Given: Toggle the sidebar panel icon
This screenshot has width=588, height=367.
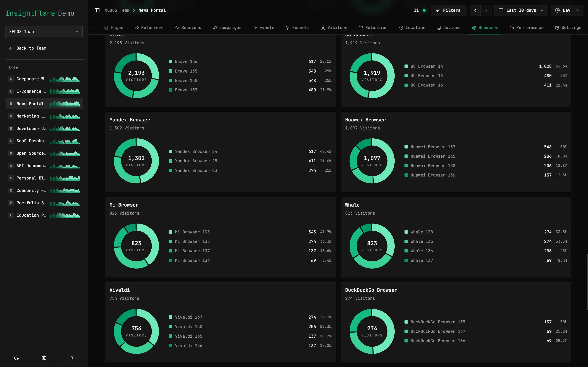Looking at the screenshot, I should (97, 10).
